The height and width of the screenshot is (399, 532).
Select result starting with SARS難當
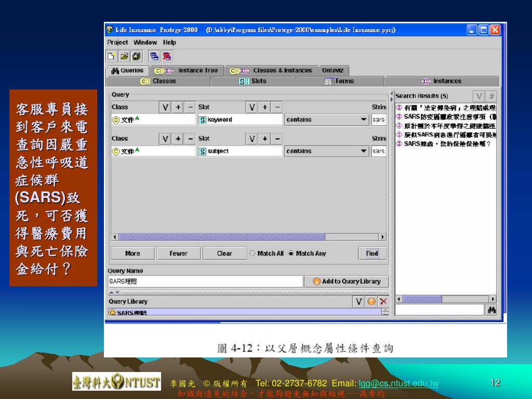click(443, 144)
